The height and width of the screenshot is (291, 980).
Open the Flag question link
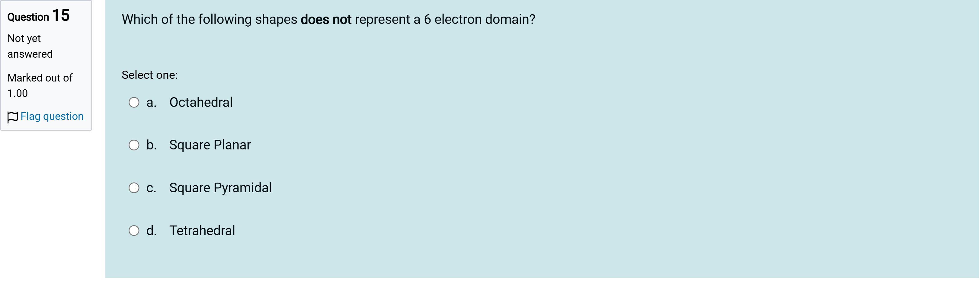coord(52,116)
